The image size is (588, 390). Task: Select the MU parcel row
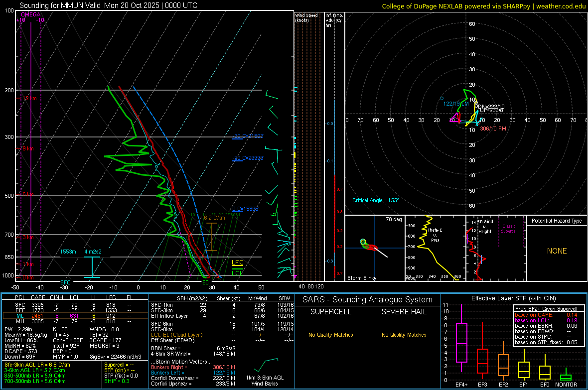tap(75, 321)
